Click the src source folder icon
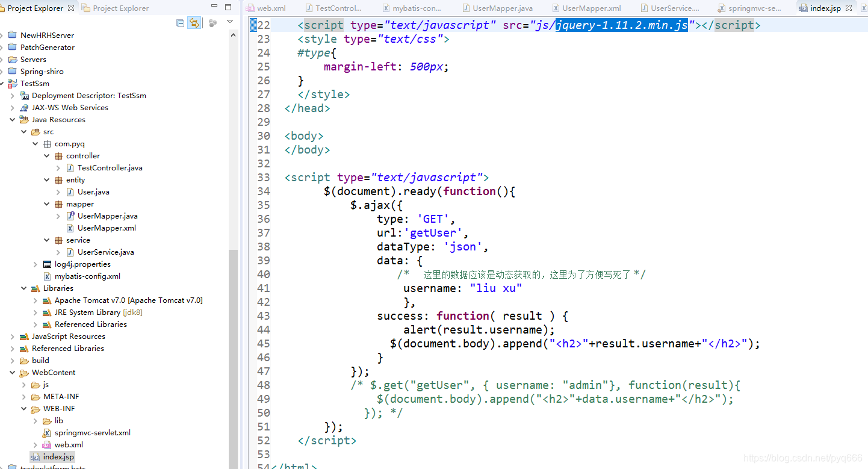868x469 pixels. [x=36, y=131]
